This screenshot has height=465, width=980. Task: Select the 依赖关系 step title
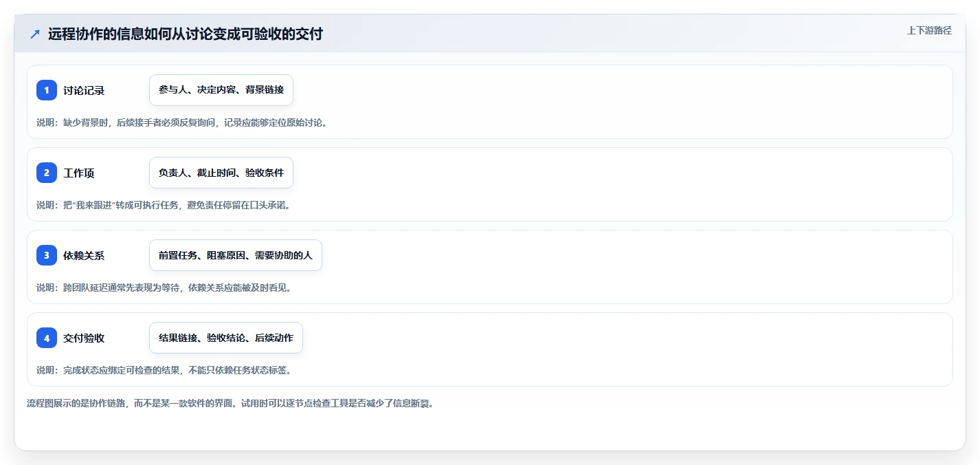[84, 256]
